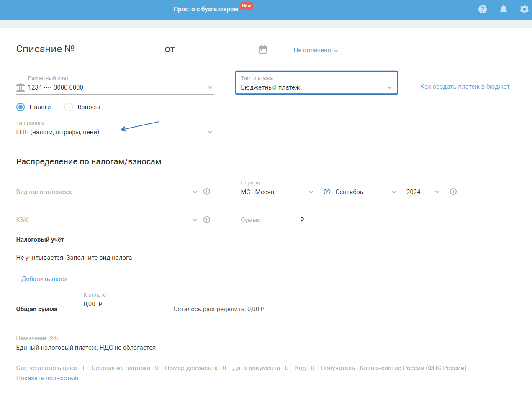This screenshot has height=394, width=532.
Task: Click the bank icon near Расчетный счет
Action: (20, 87)
